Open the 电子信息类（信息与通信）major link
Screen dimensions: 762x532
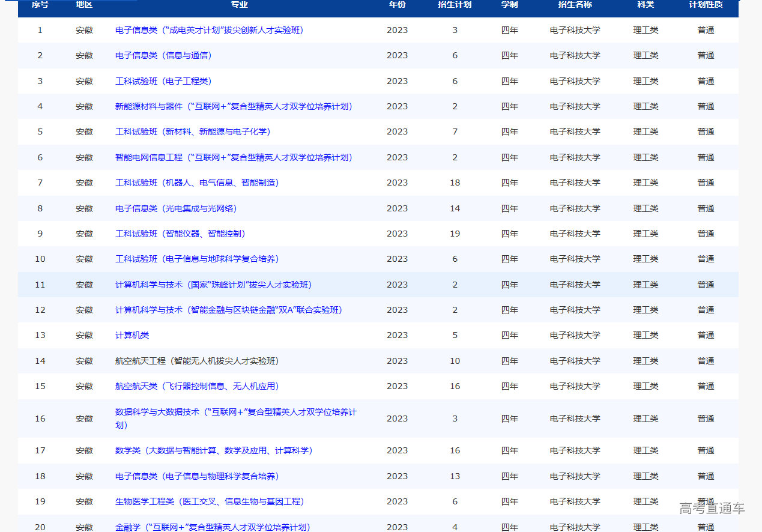[163, 55]
